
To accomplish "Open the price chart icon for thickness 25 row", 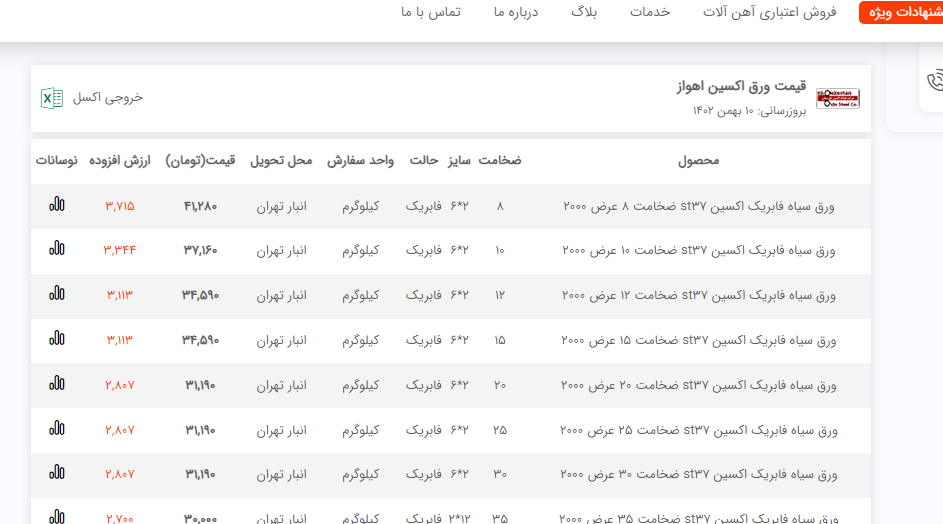I will 57,428.
